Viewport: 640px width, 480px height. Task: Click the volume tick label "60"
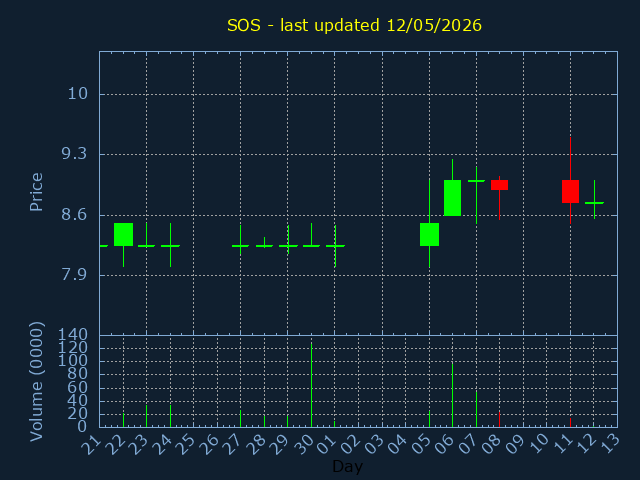pos(78,387)
